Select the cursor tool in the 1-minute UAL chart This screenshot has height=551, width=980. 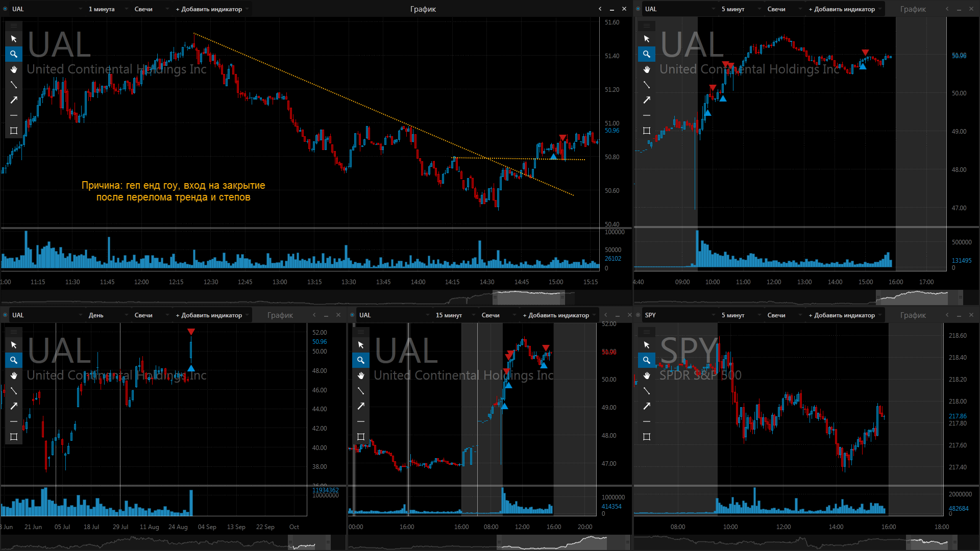pyautogui.click(x=14, y=39)
